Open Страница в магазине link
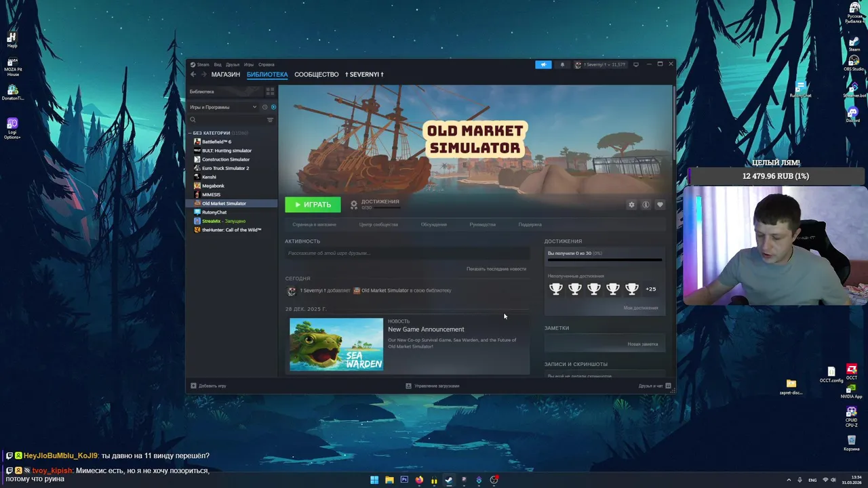This screenshot has width=868, height=488. 314,224
